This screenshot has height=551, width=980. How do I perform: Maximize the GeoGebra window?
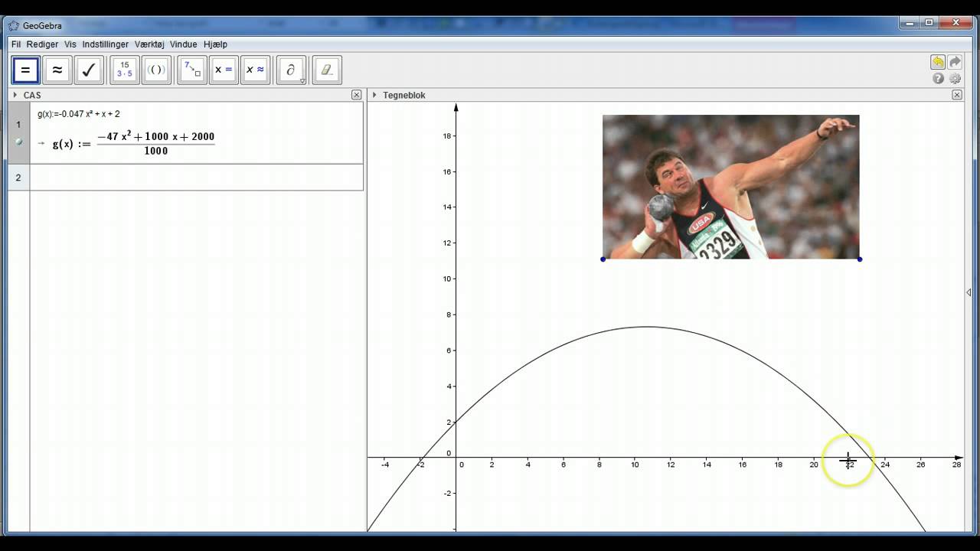point(929,24)
